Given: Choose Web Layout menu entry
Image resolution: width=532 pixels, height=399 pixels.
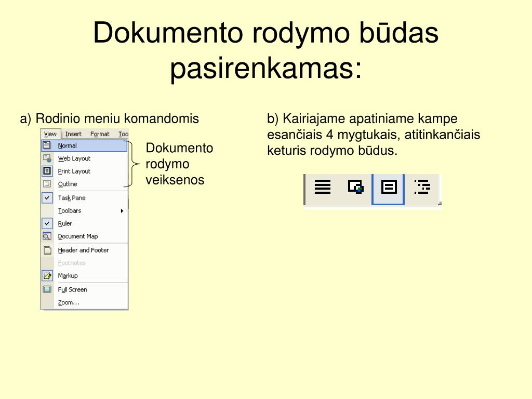Looking at the screenshot, I should coord(84,158).
